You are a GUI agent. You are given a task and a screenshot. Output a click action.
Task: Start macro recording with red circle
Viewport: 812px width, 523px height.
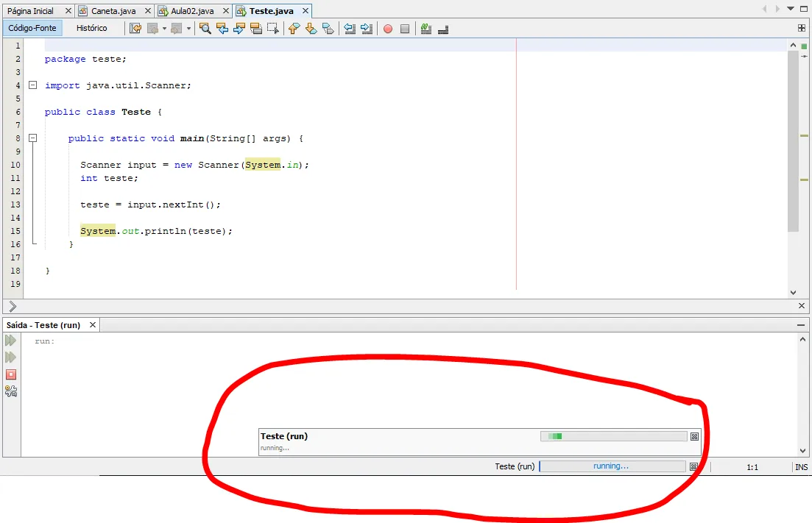click(388, 29)
